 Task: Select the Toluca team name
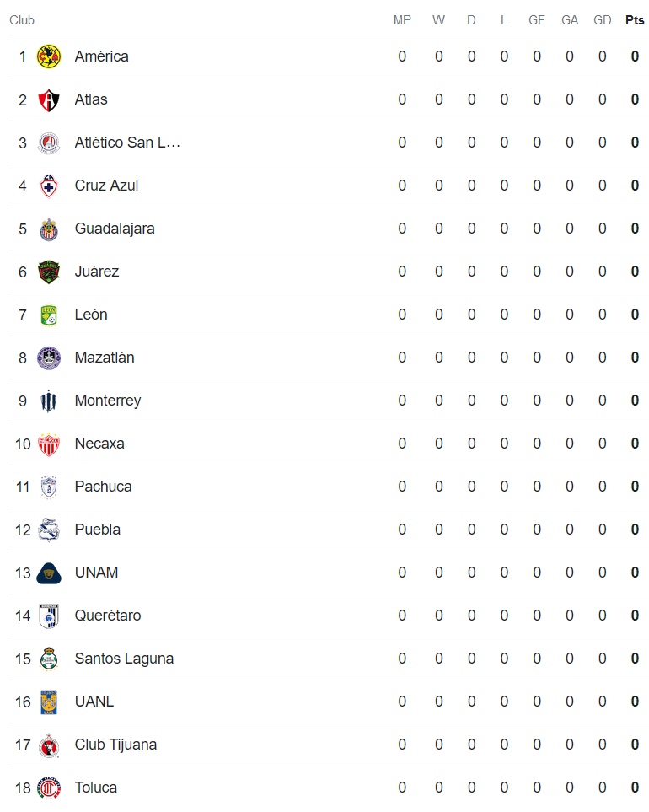(95, 788)
